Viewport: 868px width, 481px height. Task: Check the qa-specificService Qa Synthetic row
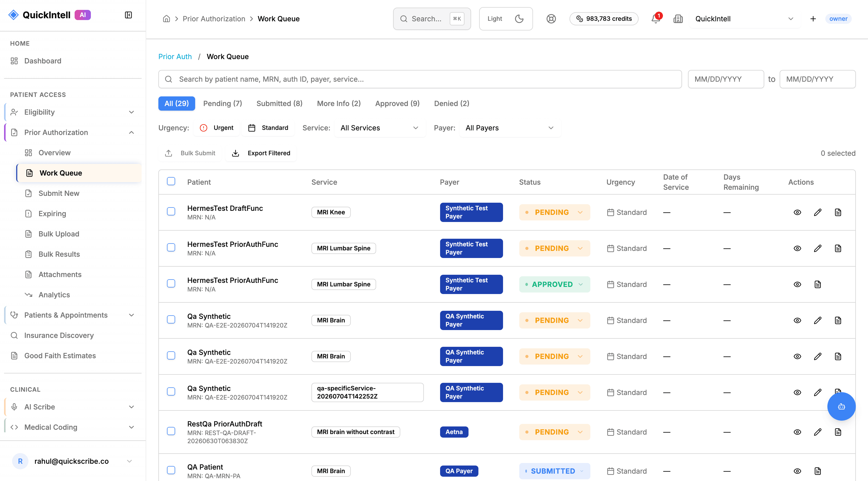[x=171, y=392]
